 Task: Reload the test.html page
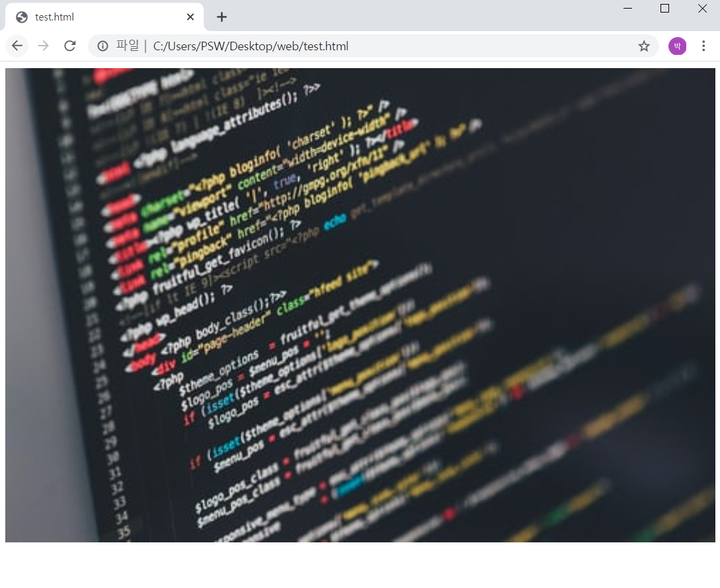coord(70,46)
